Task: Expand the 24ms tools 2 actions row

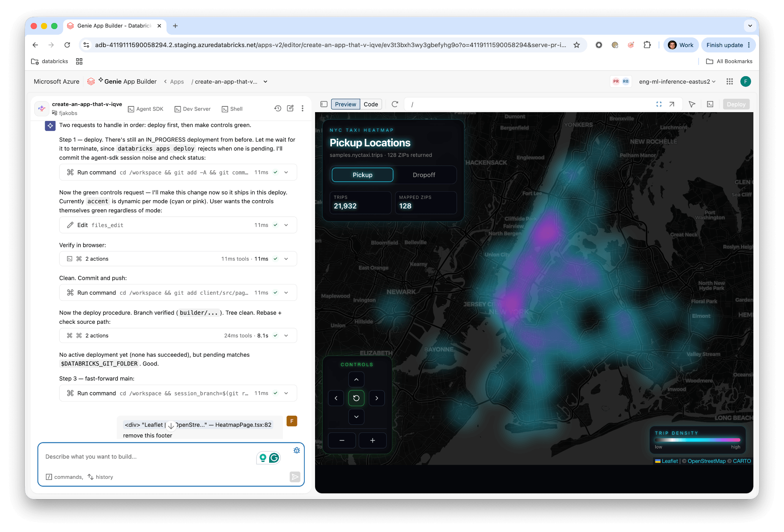Action: coord(178,336)
